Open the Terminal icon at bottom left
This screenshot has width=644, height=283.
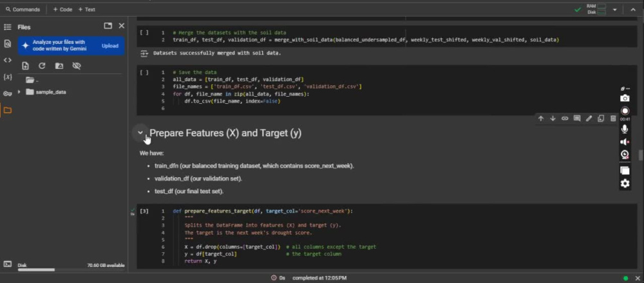[7, 264]
